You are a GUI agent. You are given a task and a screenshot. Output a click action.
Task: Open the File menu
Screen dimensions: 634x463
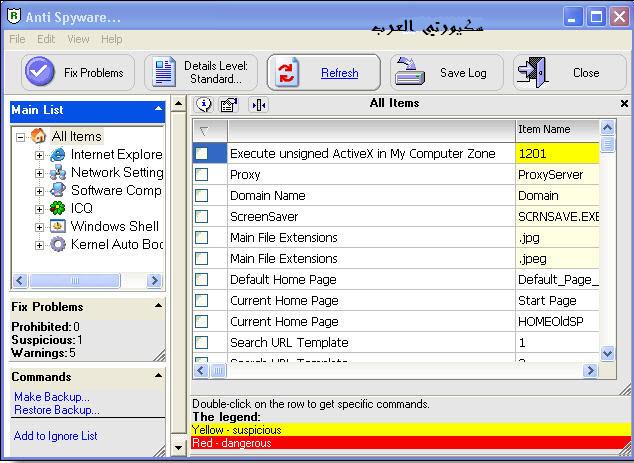[x=17, y=39]
